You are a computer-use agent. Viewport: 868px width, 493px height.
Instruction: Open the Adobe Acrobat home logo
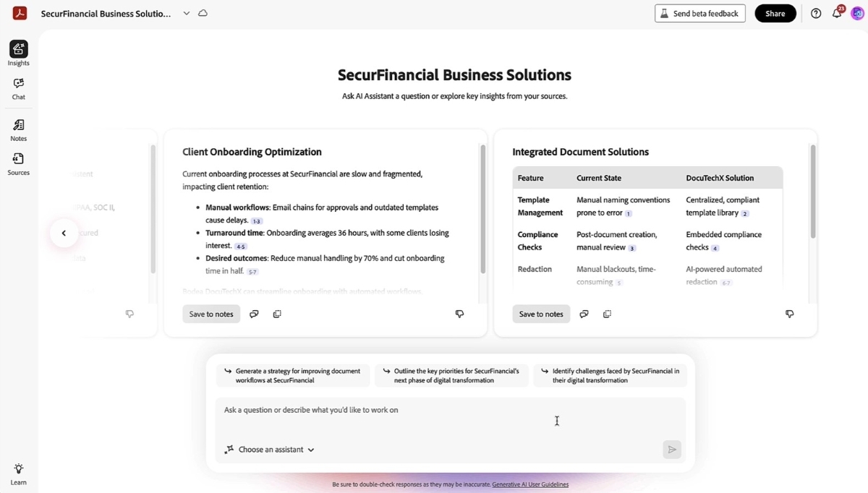[20, 13]
